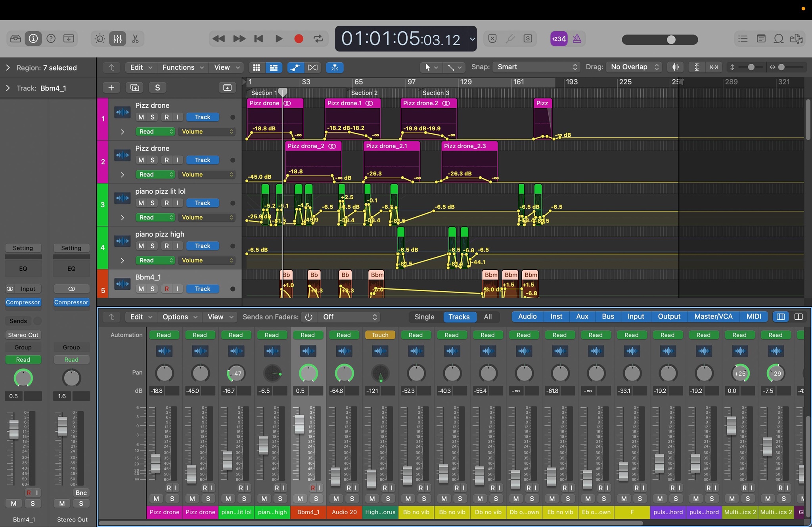Open the mixer Options menu
The height and width of the screenshot is (527, 812).
180,317
